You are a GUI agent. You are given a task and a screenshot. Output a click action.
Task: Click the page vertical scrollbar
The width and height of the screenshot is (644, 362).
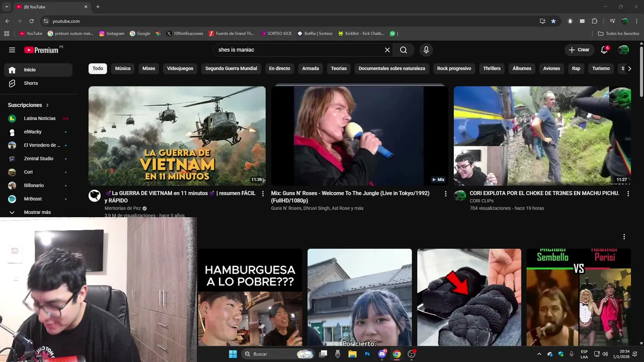point(641,70)
